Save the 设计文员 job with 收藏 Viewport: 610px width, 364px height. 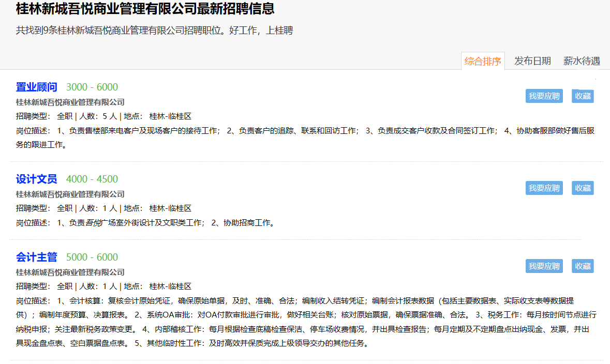583,188
